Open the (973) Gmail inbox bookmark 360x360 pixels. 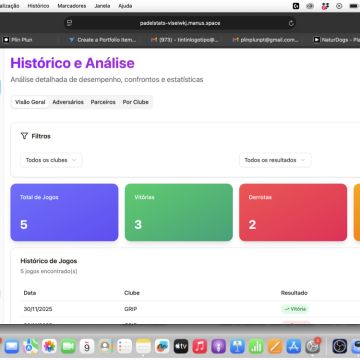pos(185,40)
